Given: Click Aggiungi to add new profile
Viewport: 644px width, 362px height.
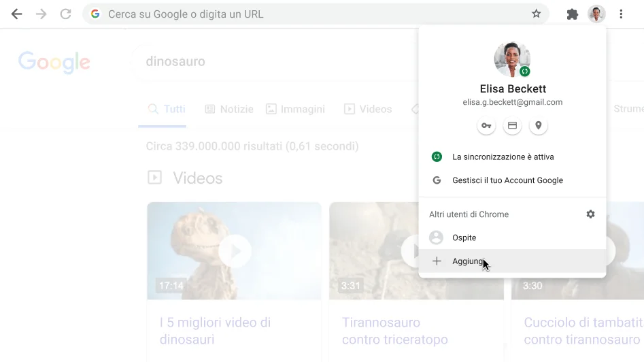Looking at the screenshot, I should click(x=468, y=261).
